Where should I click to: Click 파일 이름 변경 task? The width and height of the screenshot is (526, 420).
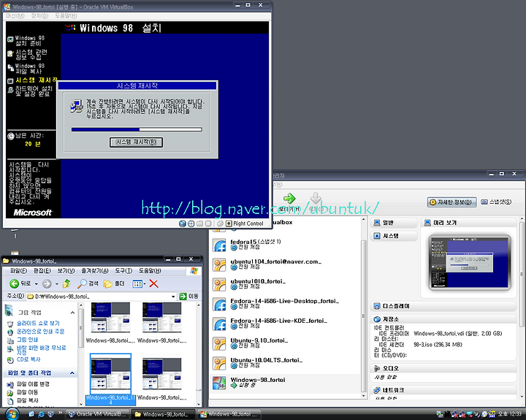[33, 383]
